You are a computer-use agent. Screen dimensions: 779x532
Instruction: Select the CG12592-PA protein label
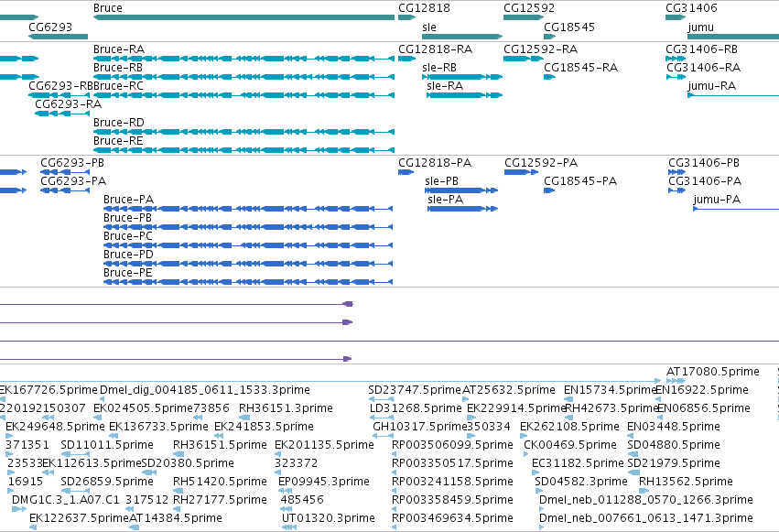[x=541, y=163]
